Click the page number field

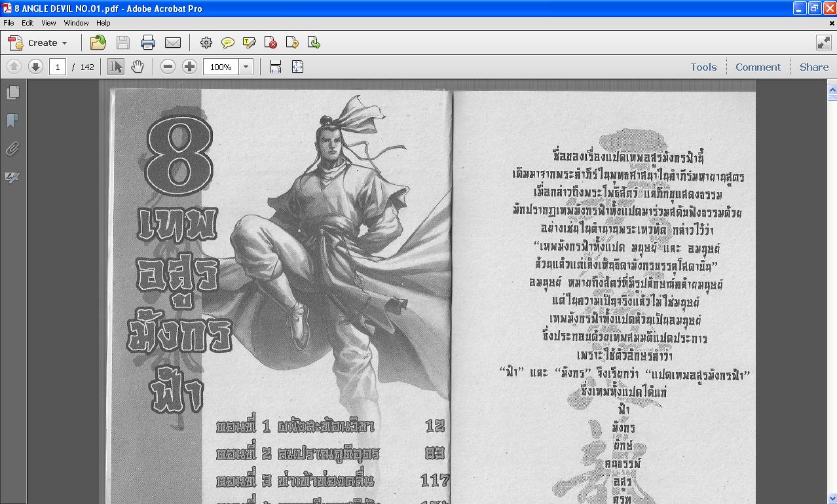pos(58,67)
